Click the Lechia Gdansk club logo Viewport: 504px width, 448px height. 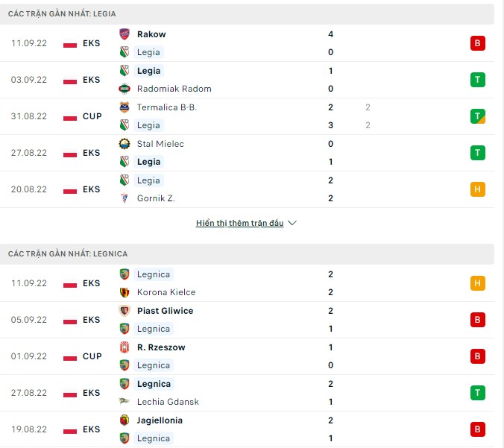pyautogui.click(x=125, y=402)
